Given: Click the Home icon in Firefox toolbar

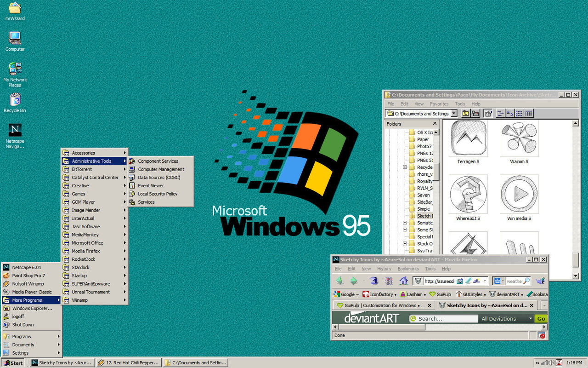Looking at the screenshot, I should click(403, 281).
